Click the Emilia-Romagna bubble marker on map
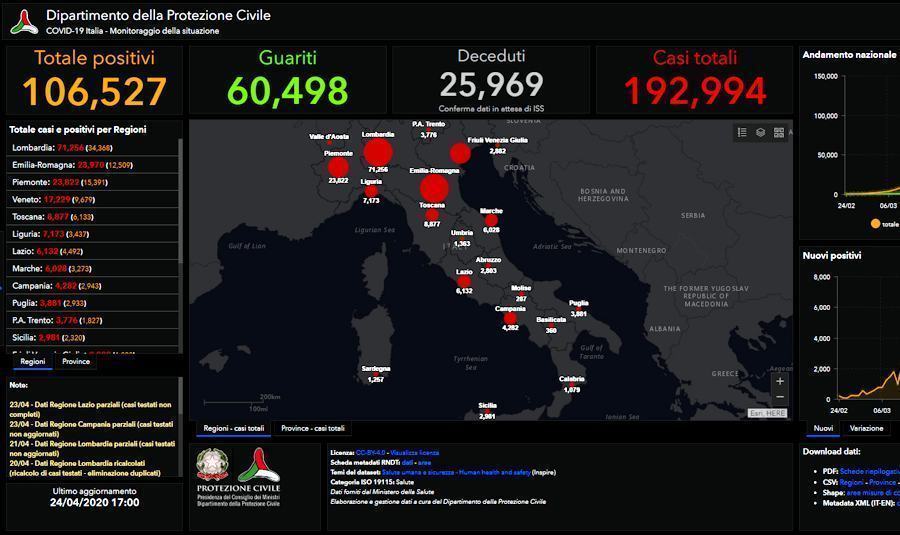The image size is (900, 535). pyautogui.click(x=434, y=188)
